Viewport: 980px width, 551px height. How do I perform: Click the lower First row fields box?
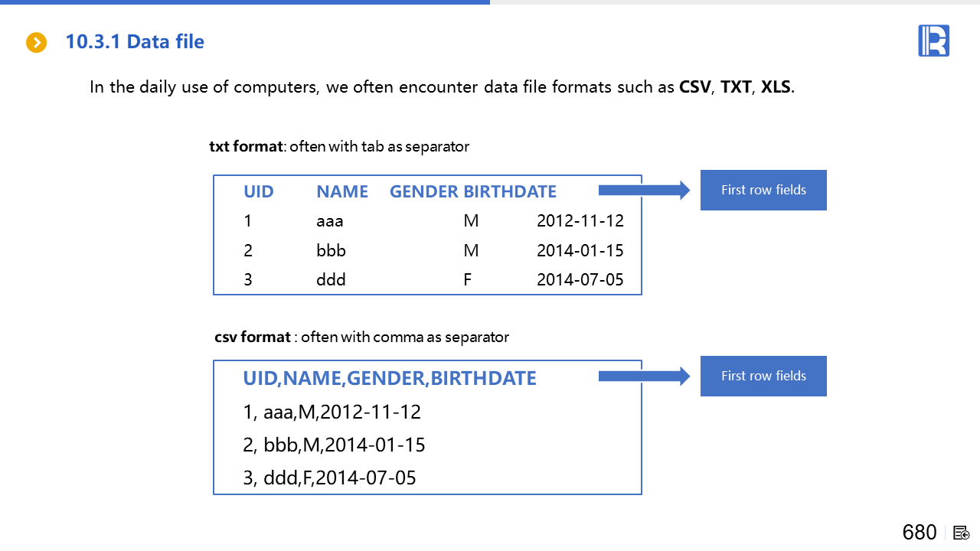pos(763,376)
